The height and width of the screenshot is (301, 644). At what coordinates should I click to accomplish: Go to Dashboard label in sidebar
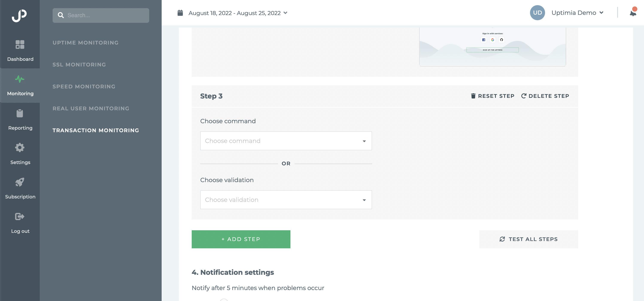click(20, 59)
